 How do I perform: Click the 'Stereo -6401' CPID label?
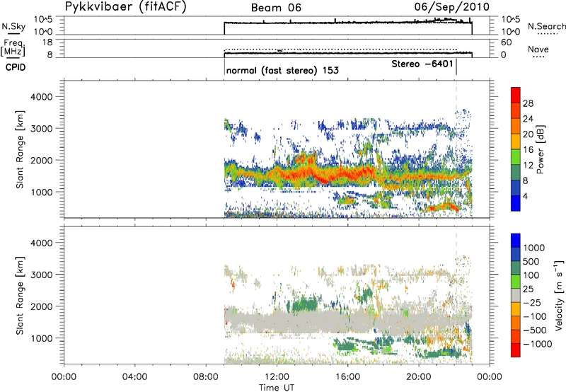(422, 64)
